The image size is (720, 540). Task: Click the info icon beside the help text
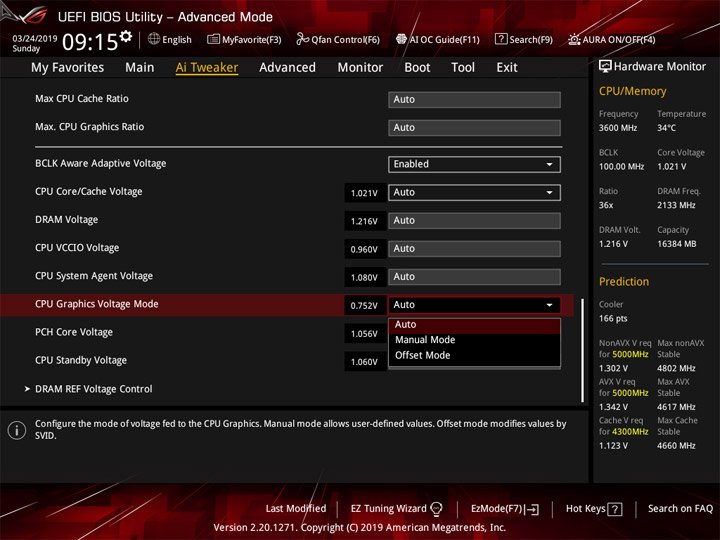point(17,430)
